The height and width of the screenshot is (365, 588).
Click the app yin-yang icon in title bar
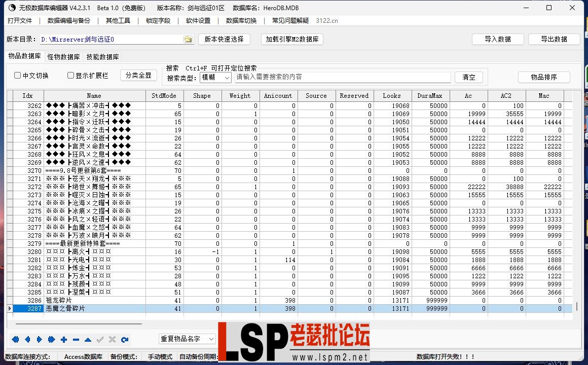(12, 8)
